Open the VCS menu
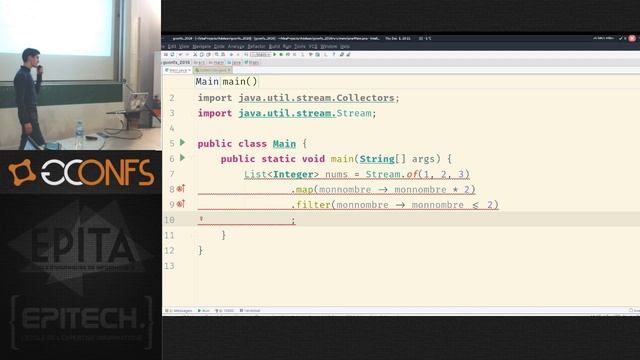This screenshot has width=640, height=360. point(313,47)
